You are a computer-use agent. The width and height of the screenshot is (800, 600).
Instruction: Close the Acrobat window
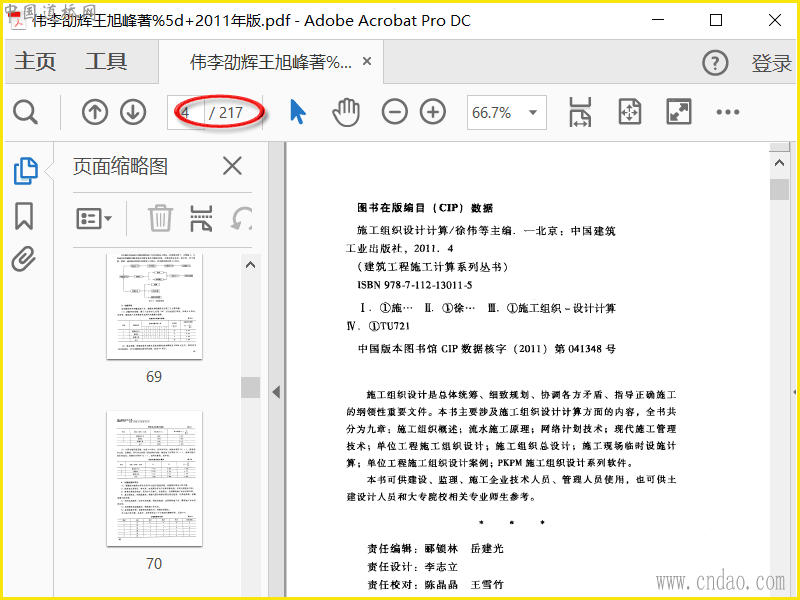click(x=774, y=20)
